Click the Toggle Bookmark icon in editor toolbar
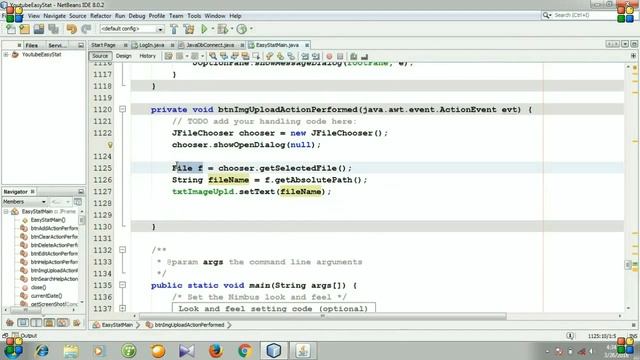The width and height of the screenshot is (640, 360). pyautogui.click(x=291, y=56)
